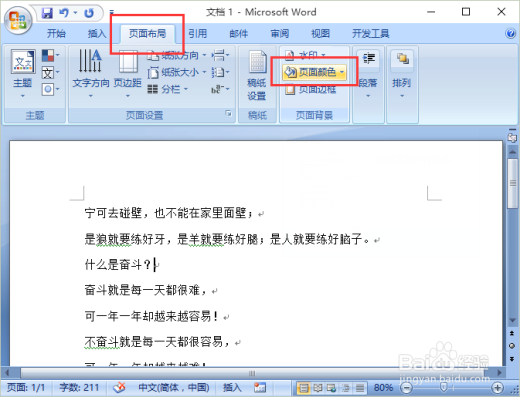
Task: Expand the 排列 arrange group
Action: pos(402,74)
